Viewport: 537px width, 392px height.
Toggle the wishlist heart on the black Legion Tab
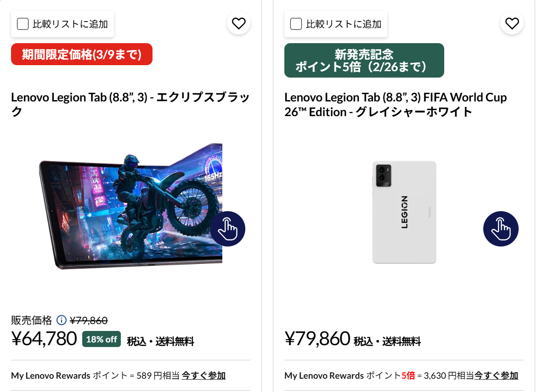coord(238,23)
